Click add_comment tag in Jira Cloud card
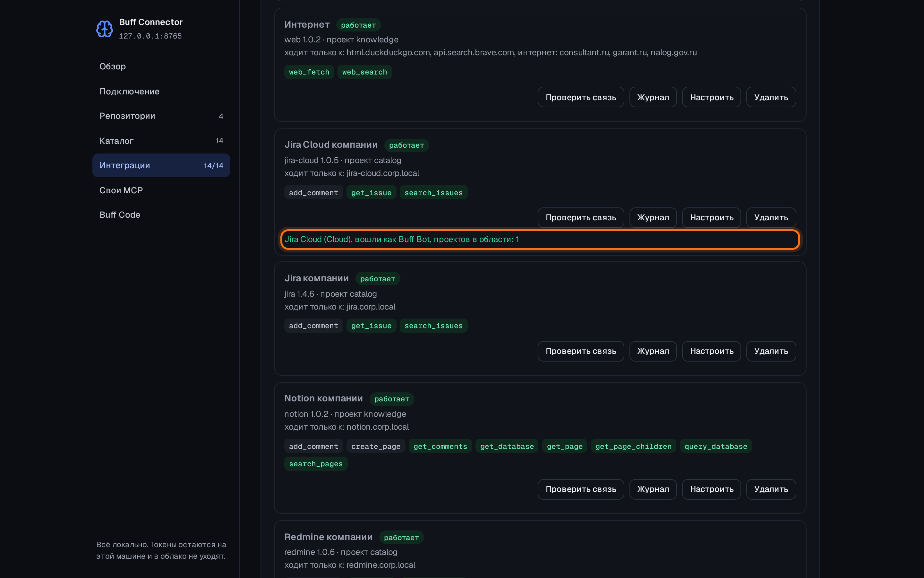The image size is (924, 578). tap(313, 193)
